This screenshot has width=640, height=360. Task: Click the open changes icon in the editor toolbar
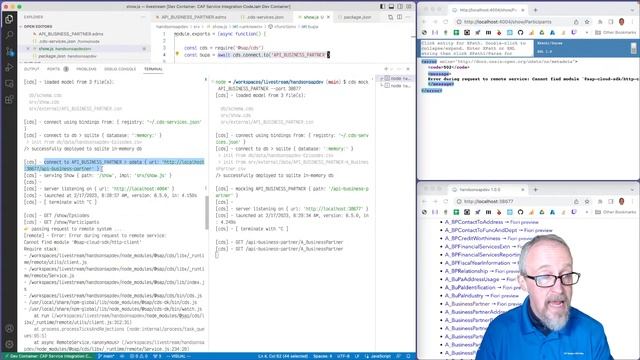(391, 17)
